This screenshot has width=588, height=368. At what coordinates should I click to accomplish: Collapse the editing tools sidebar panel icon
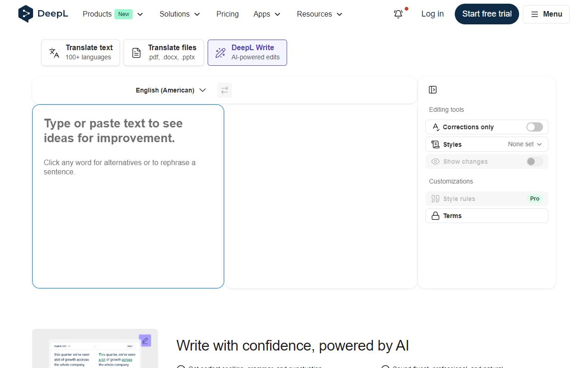click(x=432, y=90)
